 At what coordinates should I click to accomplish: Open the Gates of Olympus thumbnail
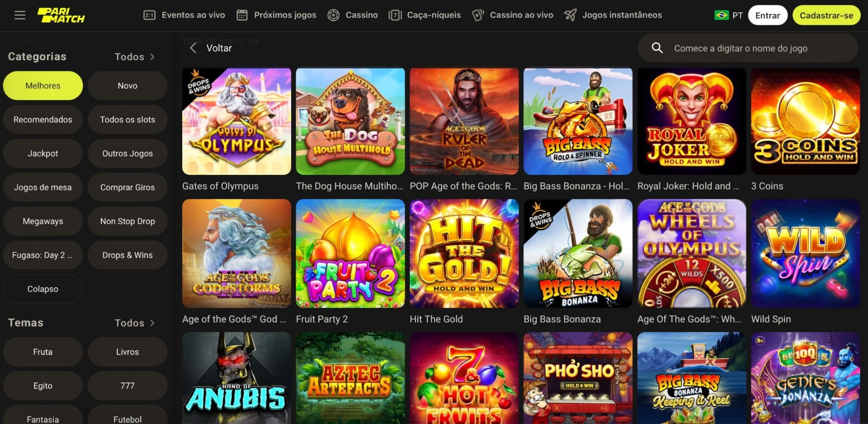[236, 122]
